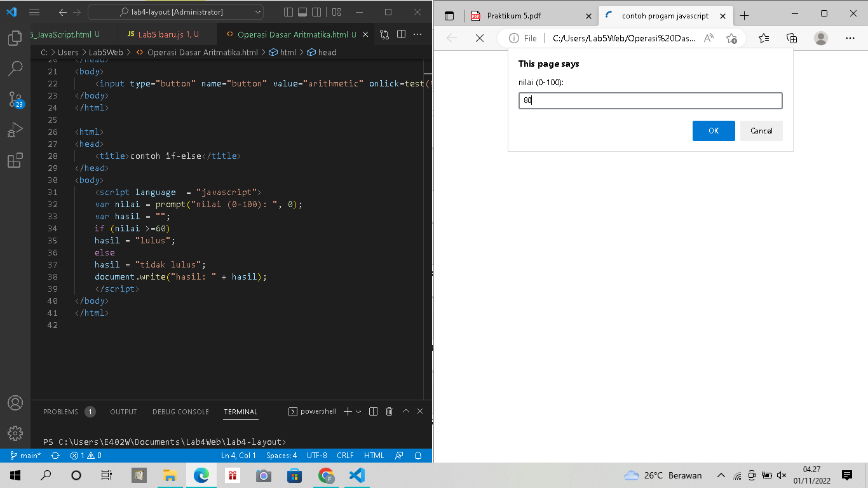Image resolution: width=868 pixels, height=488 pixels.
Task: Open the Extensions view
Action: [x=14, y=160]
